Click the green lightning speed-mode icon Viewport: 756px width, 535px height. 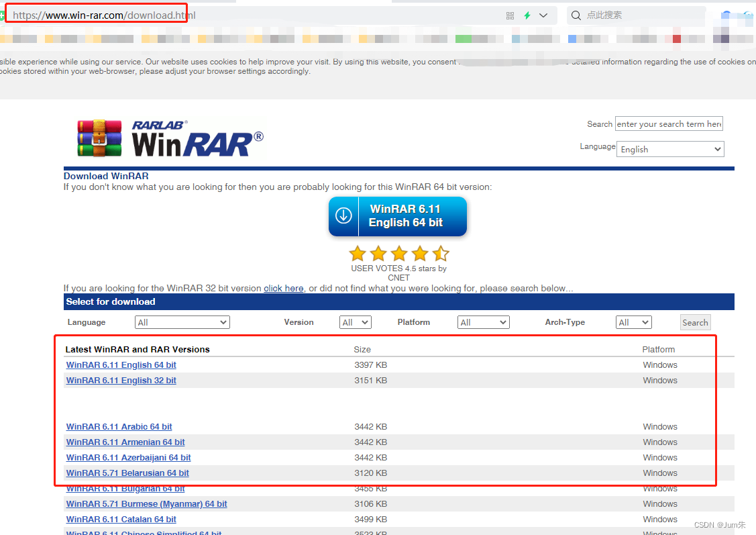[527, 15]
